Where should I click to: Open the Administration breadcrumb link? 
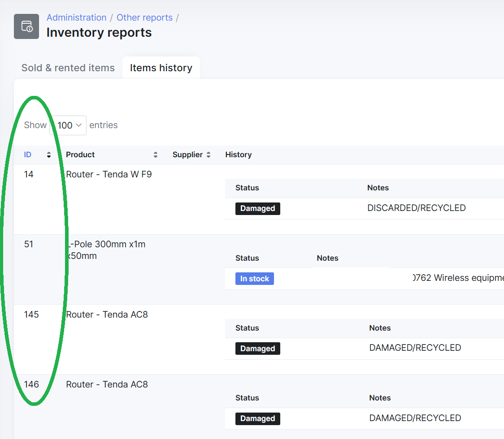(77, 17)
